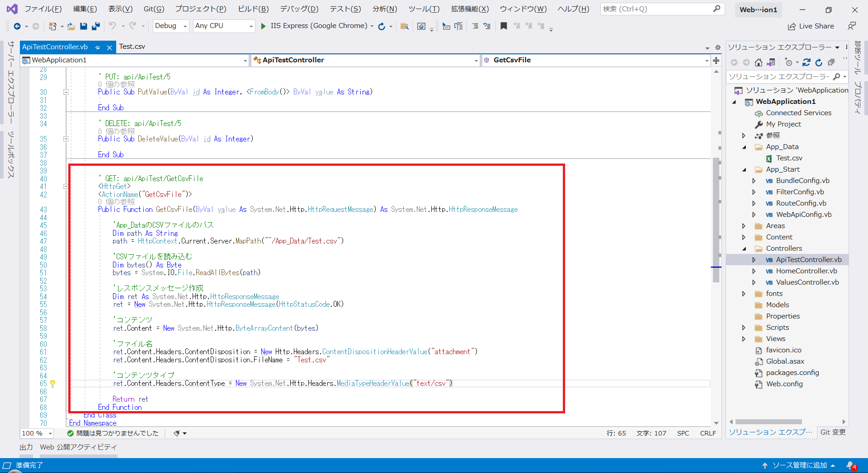Unpin the ApiTestController.vb tab
The width and height of the screenshot is (868, 473).
98,47
